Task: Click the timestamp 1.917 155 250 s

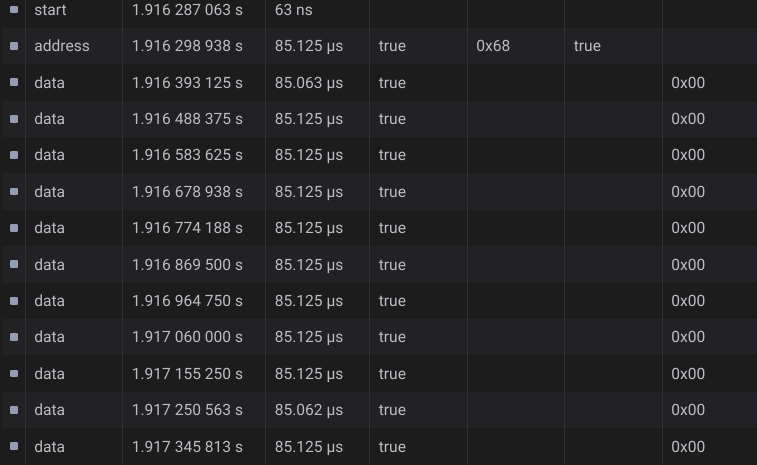Action: [x=187, y=374]
